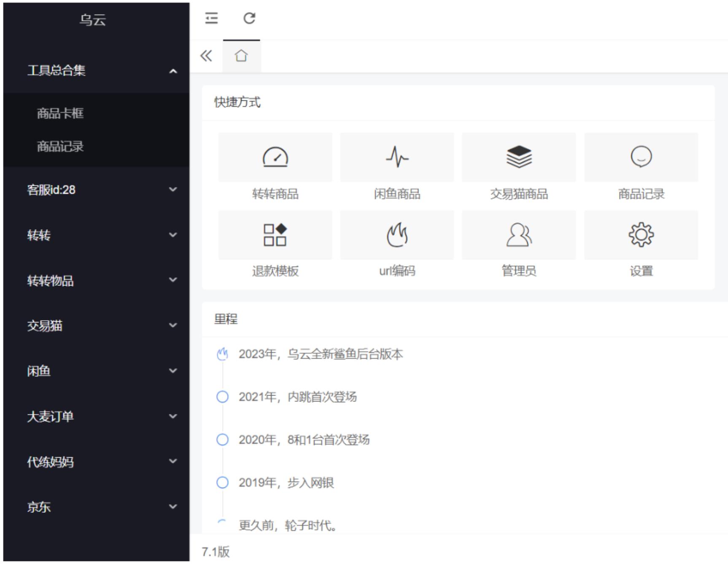Click the « tab collapse button
Screen dimensions: 728x564
(x=206, y=55)
